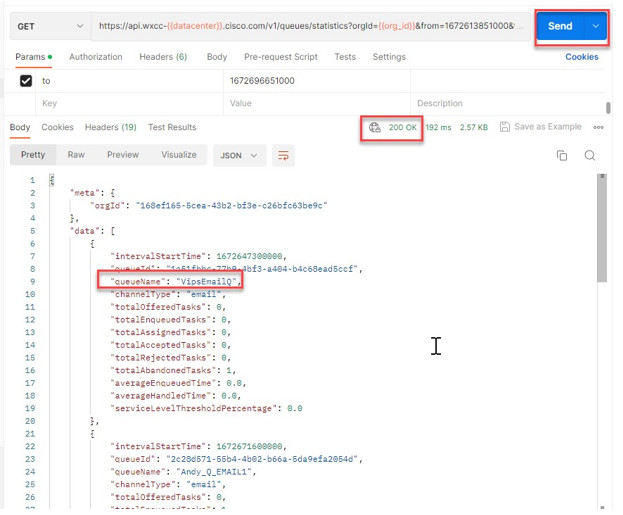The image size is (623, 515).
Task: Open the response Headers (19) tab
Action: pyautogui.click(x=110, y=127)
